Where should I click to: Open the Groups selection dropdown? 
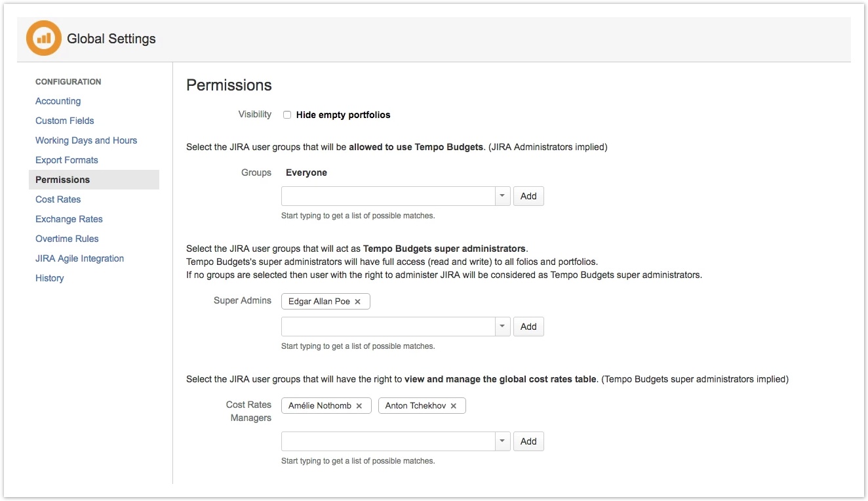tap(502, 195)
